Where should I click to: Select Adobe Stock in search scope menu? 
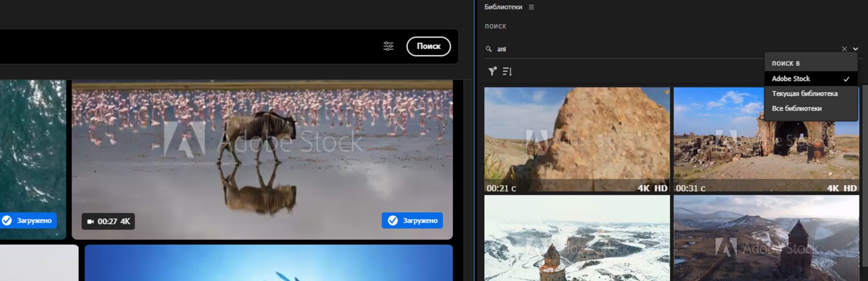811,79
